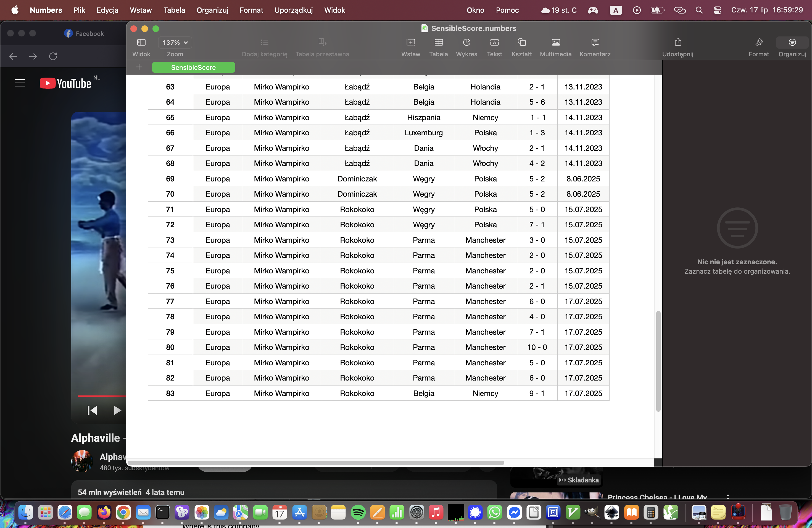Screen dimensions: 812x528
Task: Add a new sheet with plus button
Action: pos(139,67)
